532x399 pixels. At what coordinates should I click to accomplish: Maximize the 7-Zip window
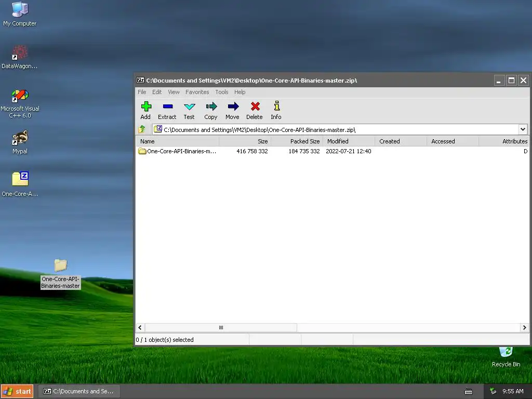(x=511, y=81)
